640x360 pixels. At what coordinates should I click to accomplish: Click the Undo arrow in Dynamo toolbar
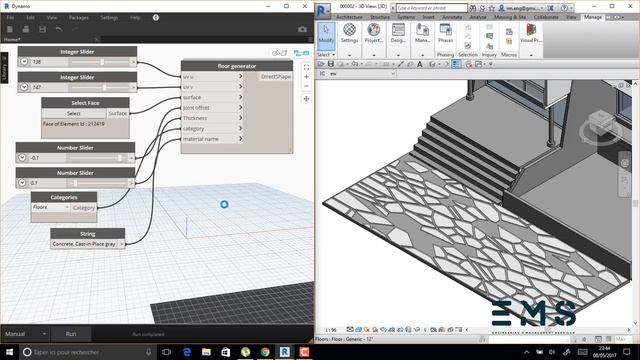pyautogui.click(x=59, y=29)
